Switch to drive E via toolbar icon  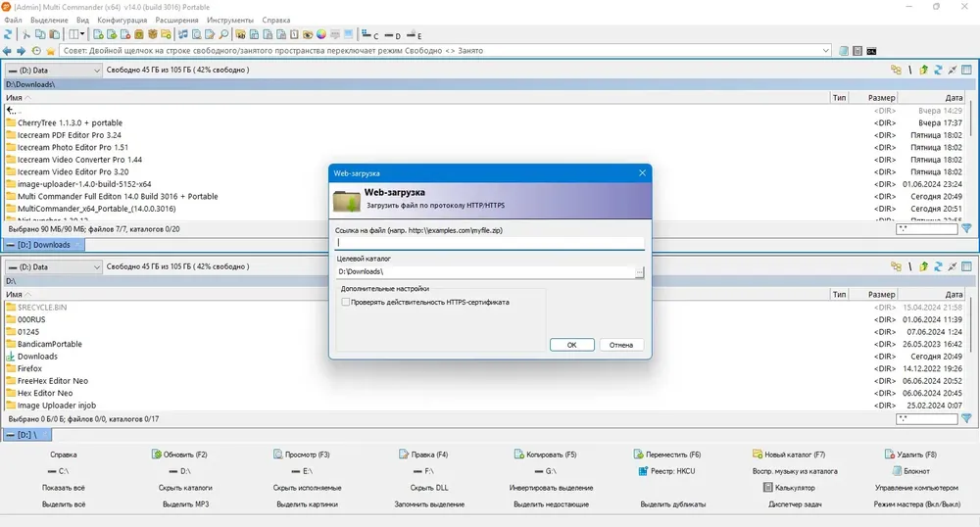414,35
